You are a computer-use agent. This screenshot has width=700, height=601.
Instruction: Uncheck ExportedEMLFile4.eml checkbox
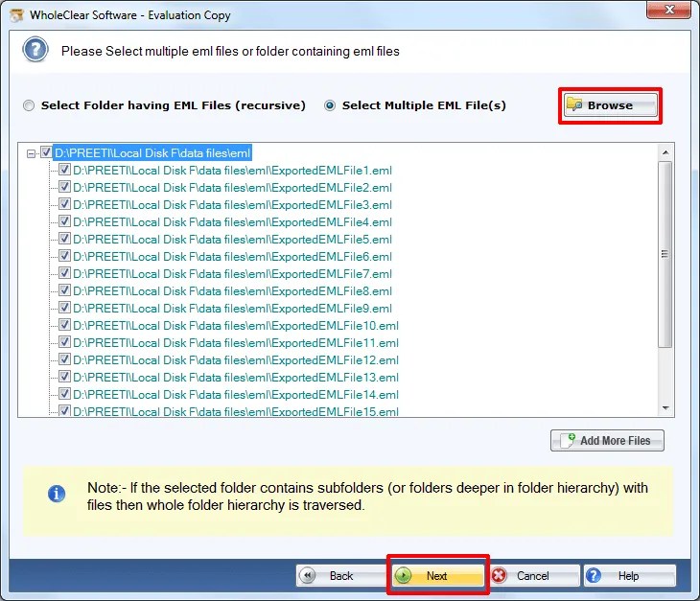(x=65, y=221)
